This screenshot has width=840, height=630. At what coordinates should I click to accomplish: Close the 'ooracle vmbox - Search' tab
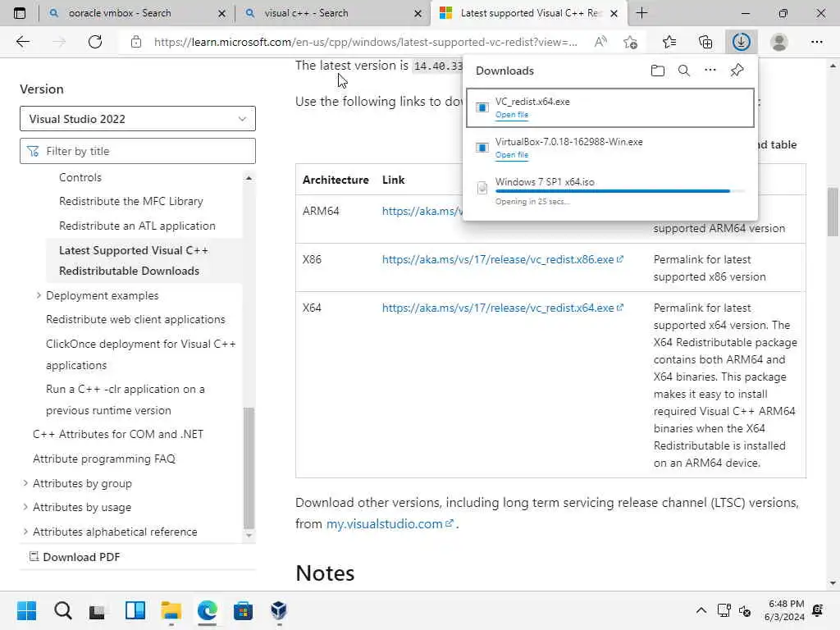(221, 13)
